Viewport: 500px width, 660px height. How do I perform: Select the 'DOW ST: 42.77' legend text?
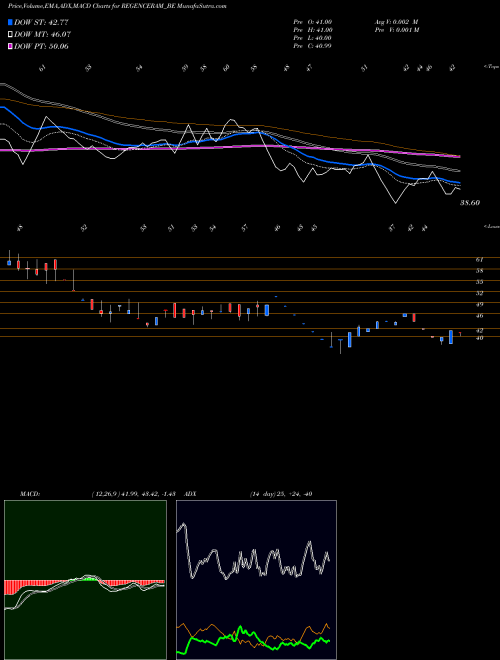41,22
